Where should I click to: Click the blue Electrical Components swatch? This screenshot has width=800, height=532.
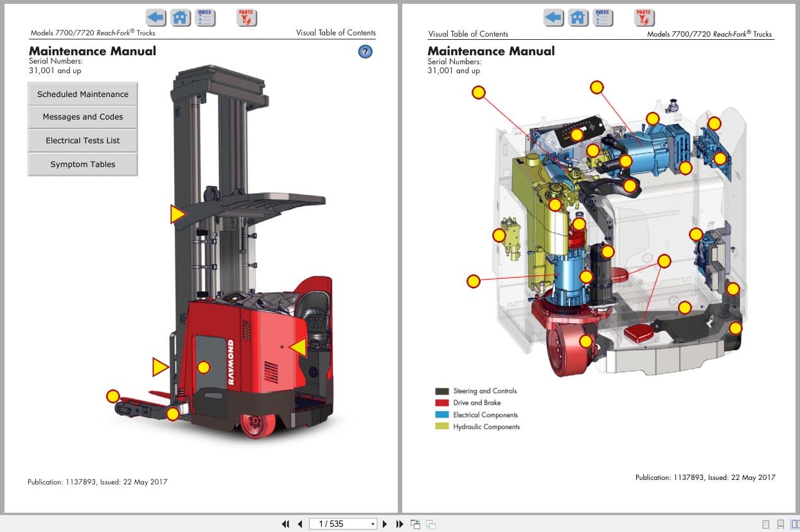pyautogui.click(x=442, y=415)
